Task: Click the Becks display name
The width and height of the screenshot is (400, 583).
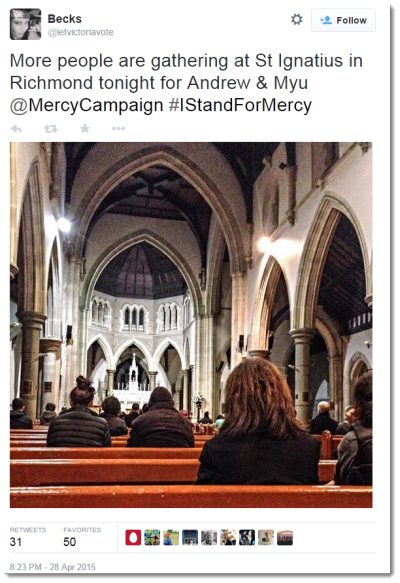Action: (x=65, y=19)
